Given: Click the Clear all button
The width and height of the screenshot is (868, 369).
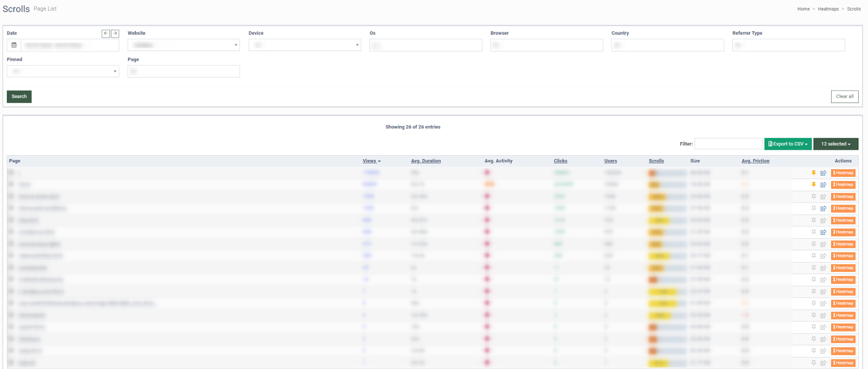Looking at the screenshot, I should [x=845, y=97].
